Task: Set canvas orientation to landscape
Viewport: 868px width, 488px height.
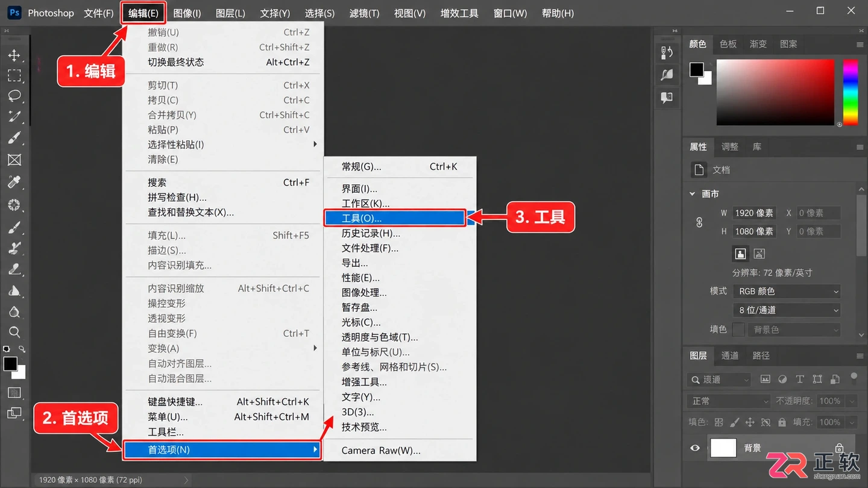Action: pyautogui.click(x=759, y=254)
